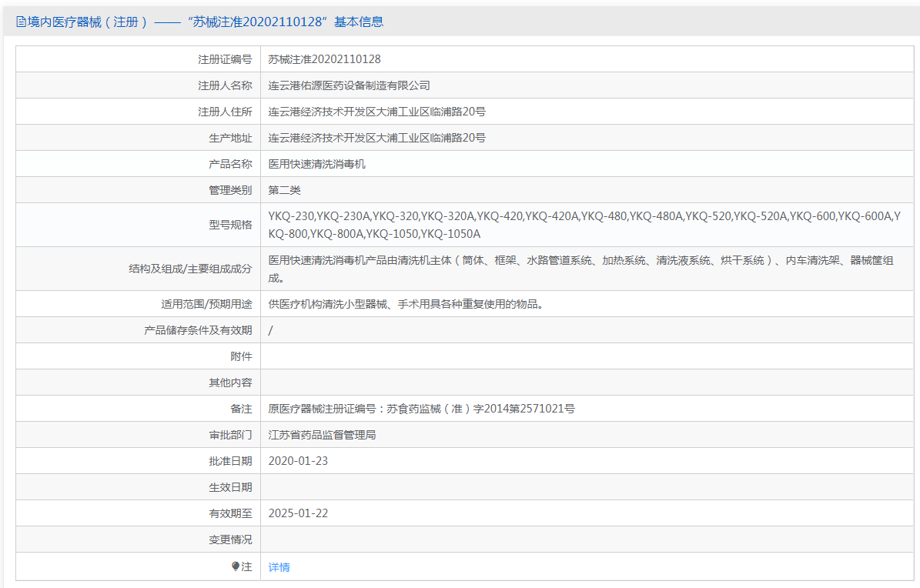Screen dimensions: 920x588
Task: Click the 产品储存条件及有效期 label
Action: tap(198, 330)
